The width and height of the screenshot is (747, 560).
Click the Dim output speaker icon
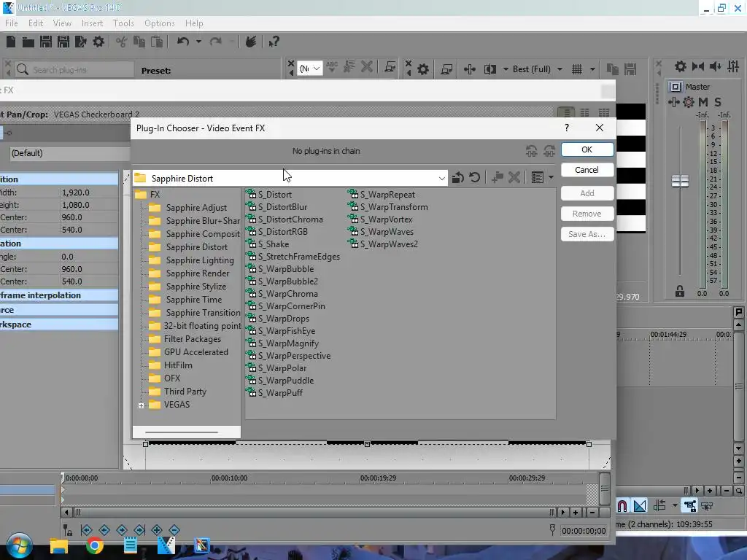(716, 66)
